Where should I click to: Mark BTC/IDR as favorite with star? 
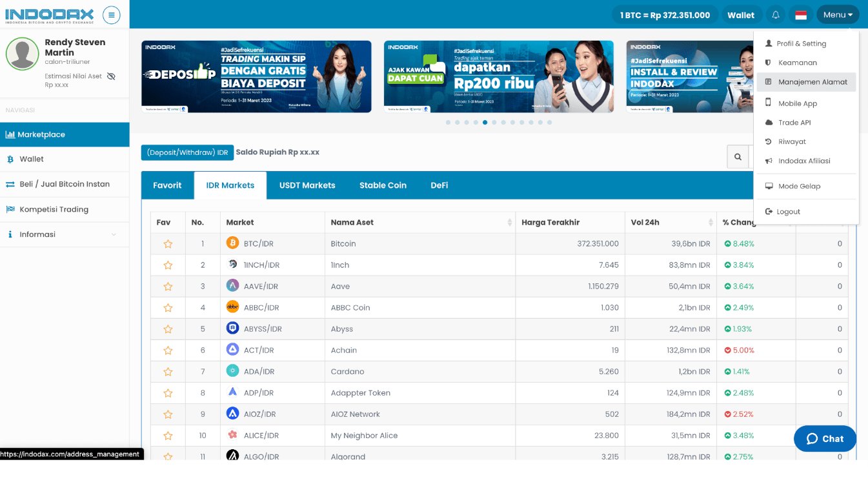pos(168,244)
